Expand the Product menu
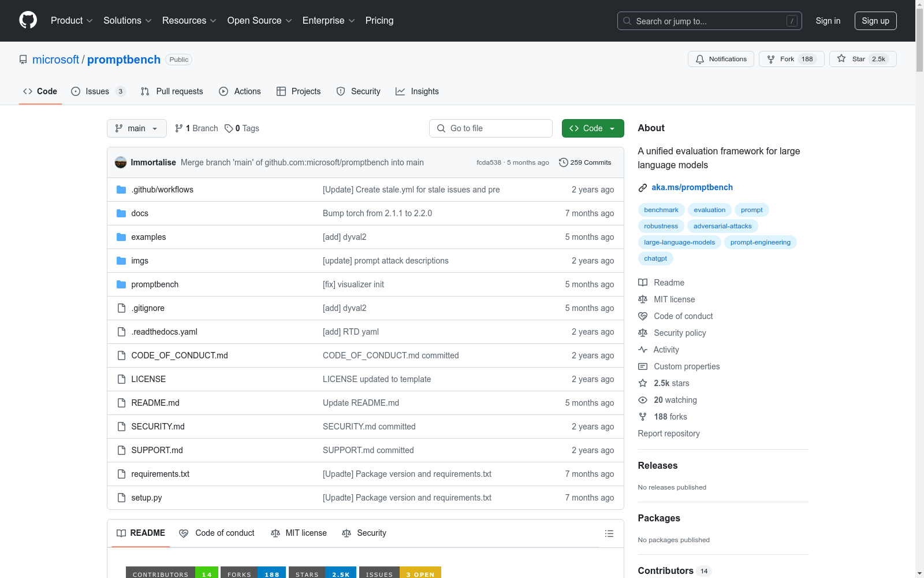 [x=72, y=20]
